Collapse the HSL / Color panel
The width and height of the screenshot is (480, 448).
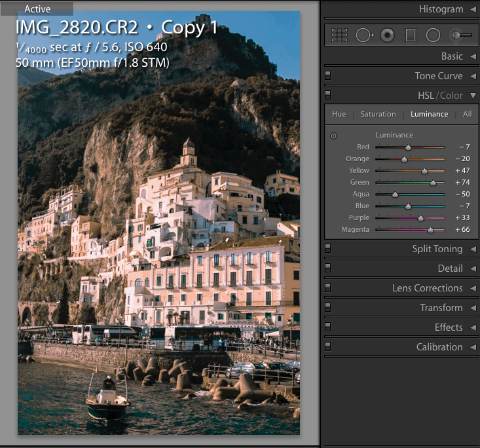473,96
